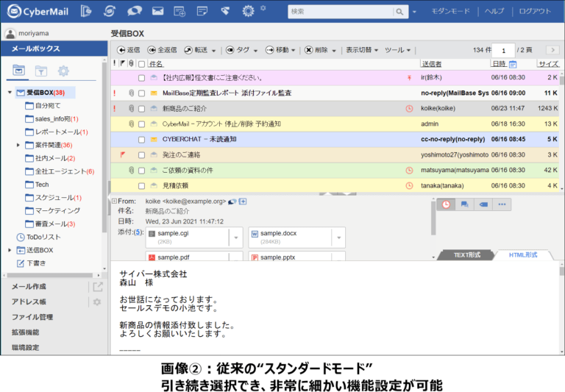The width and height of the screenshot is (565, 392).
Task: Check the box for 新商品のご紹介 message
Action: (141, 109)
